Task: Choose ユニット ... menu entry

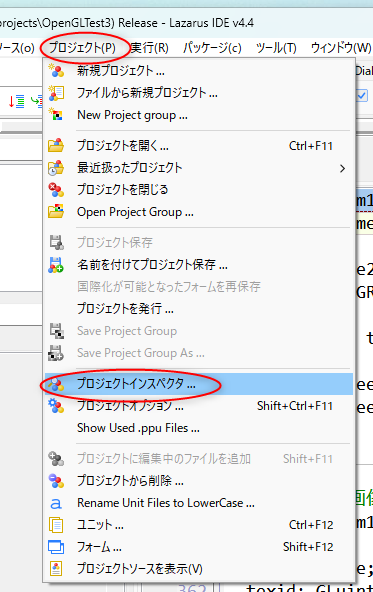Action: click(199, 525)
